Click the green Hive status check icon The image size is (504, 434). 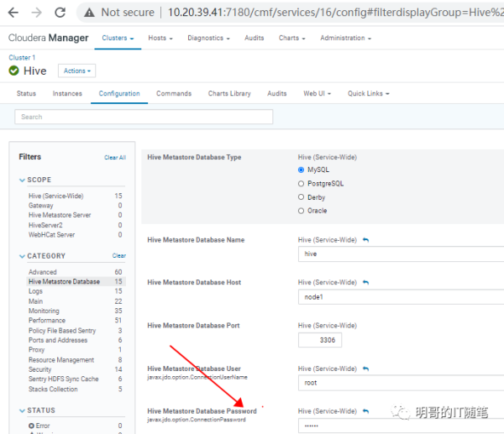(13, 71)
